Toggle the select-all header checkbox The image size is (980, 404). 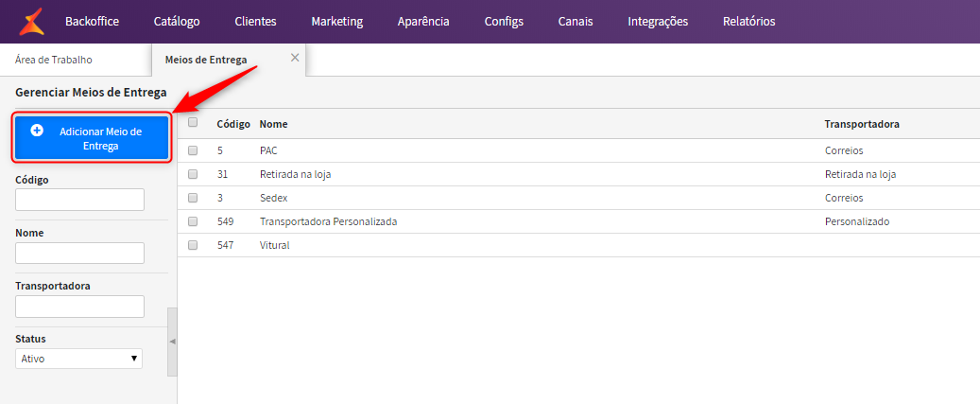tap(193, 123)
